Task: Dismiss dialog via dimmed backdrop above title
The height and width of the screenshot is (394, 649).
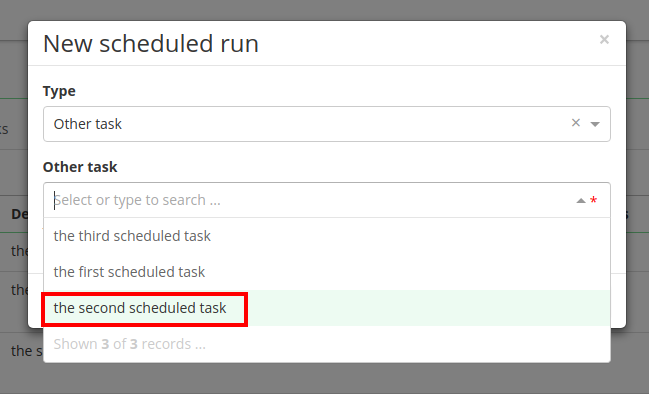Action: coord(324,10)
